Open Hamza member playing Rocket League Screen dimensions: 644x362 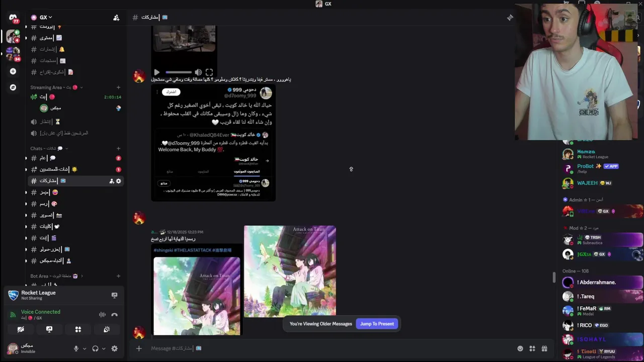[601, 154]
